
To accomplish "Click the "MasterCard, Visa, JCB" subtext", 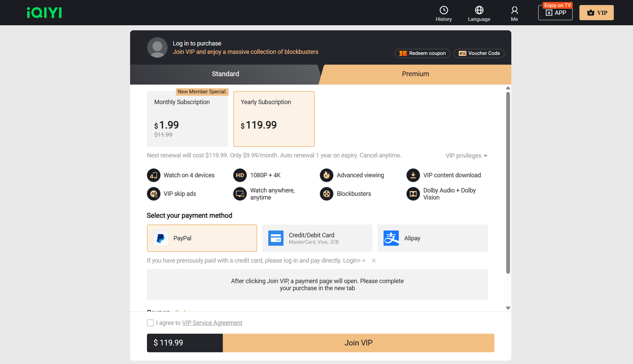I will [x=314, y=242].
